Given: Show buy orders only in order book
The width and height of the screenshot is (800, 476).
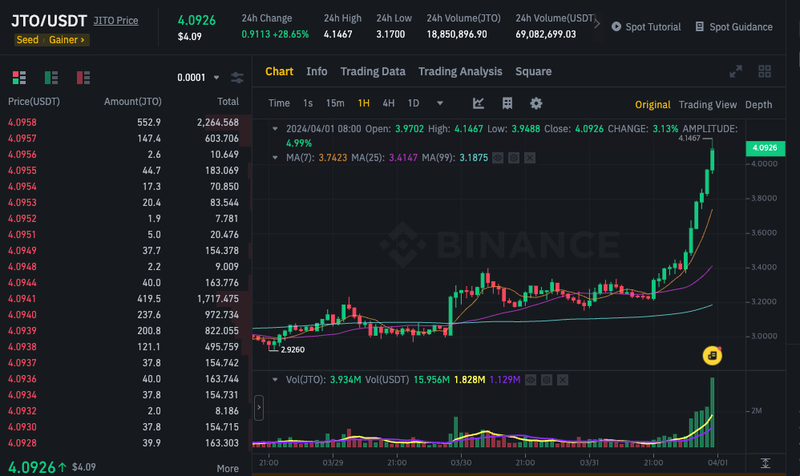Looking at the screenshot, I should point(51,78).
